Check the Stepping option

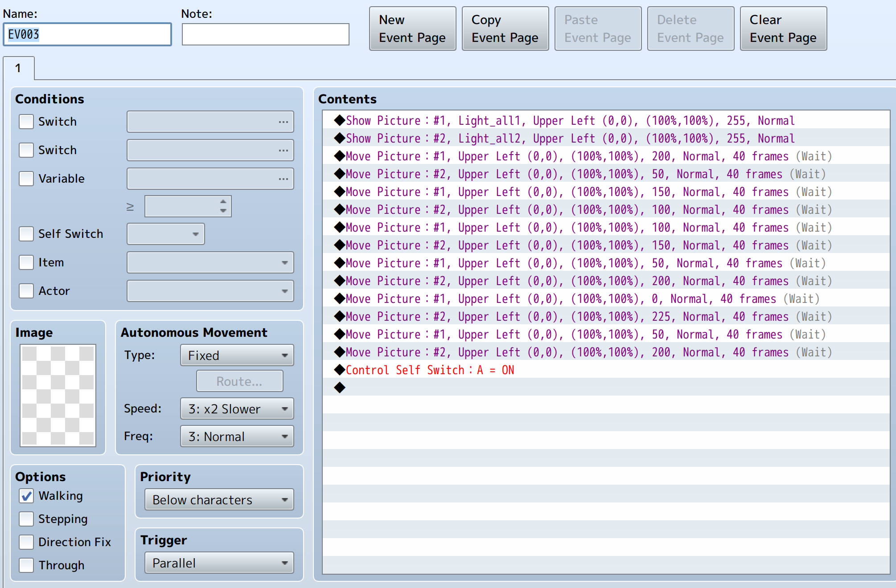click(x=26, y=519)
